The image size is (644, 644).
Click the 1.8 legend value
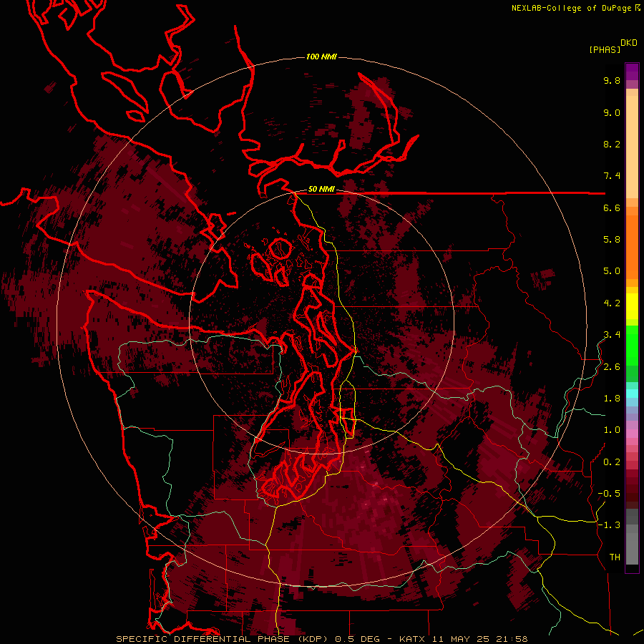(612, 399)
